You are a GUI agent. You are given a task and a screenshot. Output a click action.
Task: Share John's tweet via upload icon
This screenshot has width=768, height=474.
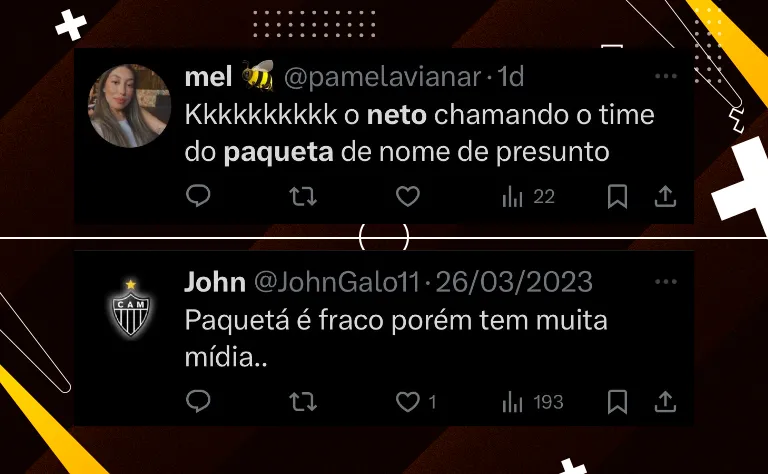[x=665, y=402]
